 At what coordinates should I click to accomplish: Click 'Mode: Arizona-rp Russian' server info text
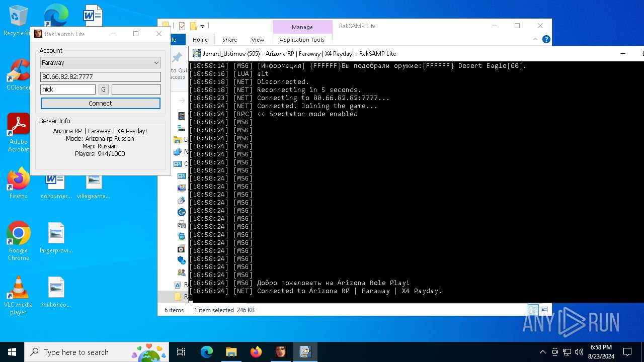pyautogui.click(x=100, y=139)
